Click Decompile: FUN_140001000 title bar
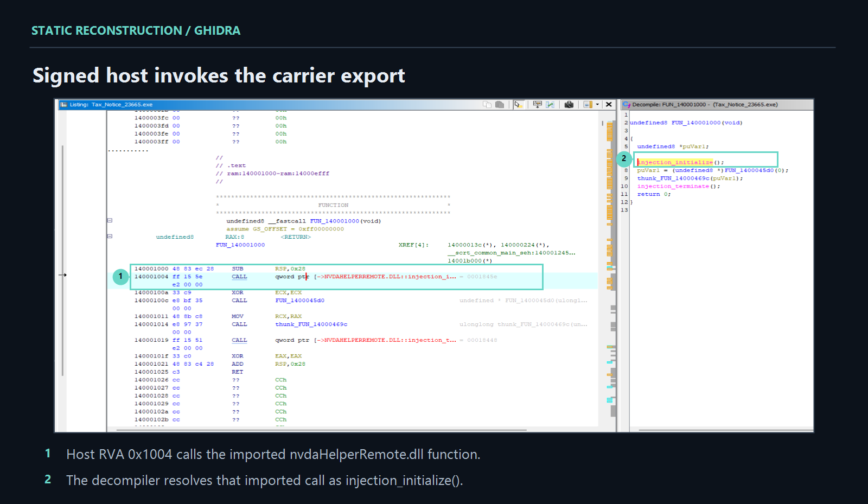Screen dimensions: 868x504 [716, 105]
